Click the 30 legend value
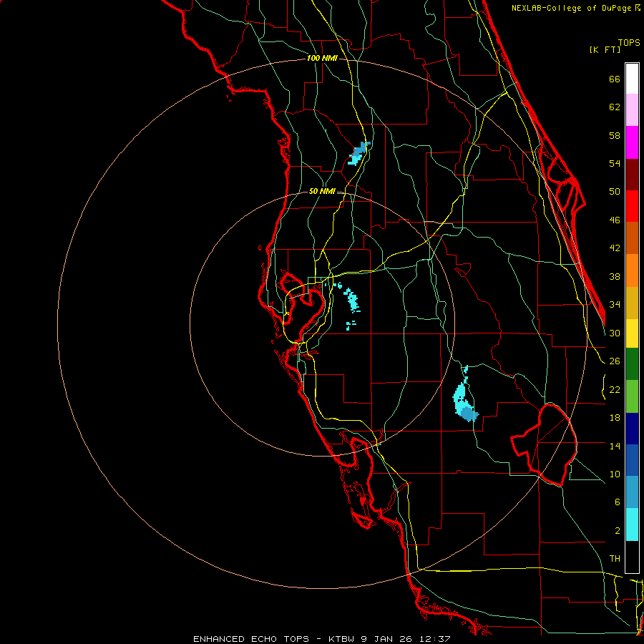The width and height of the screenshot is (644, 644). [x=615, y=333]
